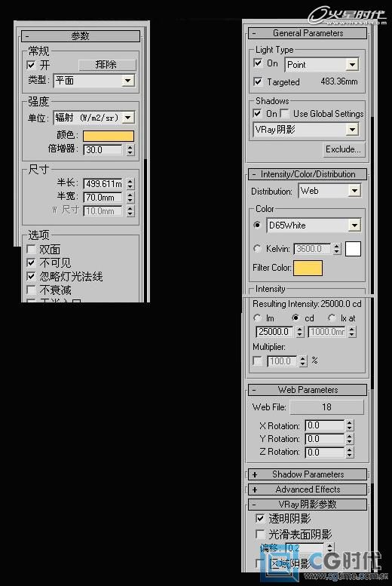This screenshot has height=586, width=392.
Task: Click the 倍增器 multiplier field showing 30.0
Action: click(103, 150)
